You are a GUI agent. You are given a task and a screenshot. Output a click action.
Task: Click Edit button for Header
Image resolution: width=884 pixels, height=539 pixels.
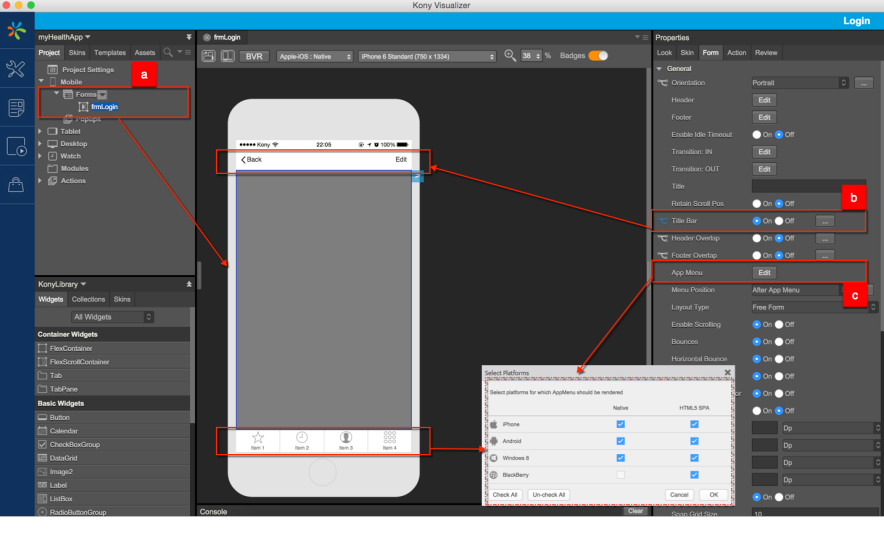764,100
